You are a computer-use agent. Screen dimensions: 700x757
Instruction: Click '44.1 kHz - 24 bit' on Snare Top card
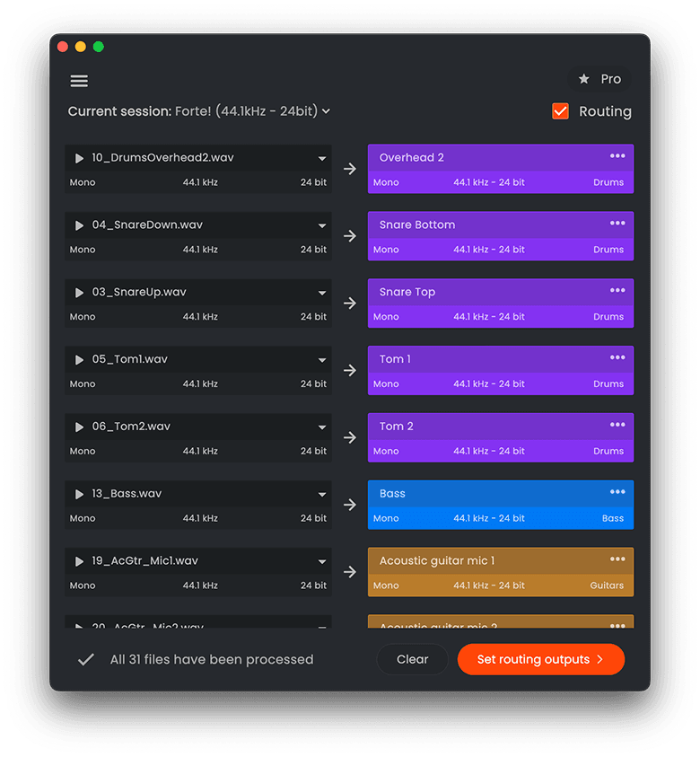[x=489, y=317]
